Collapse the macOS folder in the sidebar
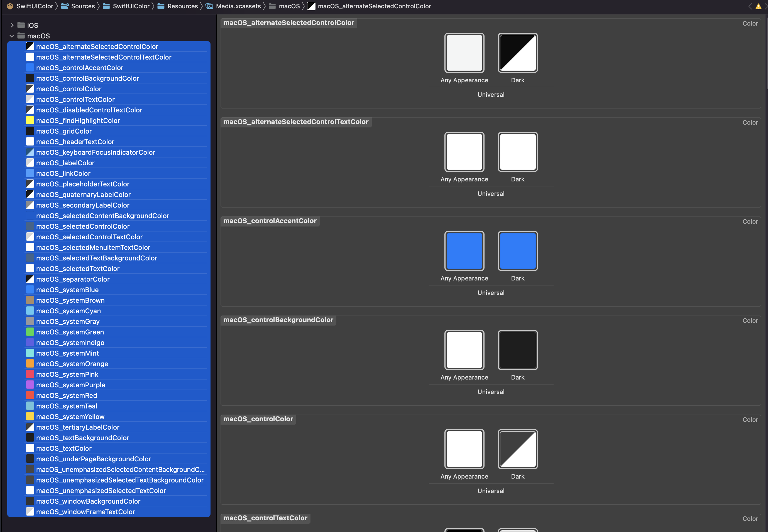Image resolution: width=768 pixels, height=532 pixels. pyautogui.click(x=12, y=36)
